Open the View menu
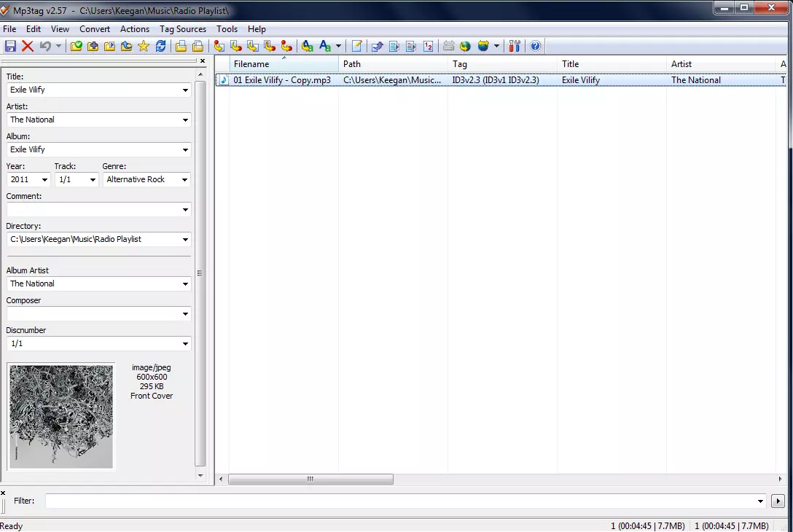 [60, 29]
